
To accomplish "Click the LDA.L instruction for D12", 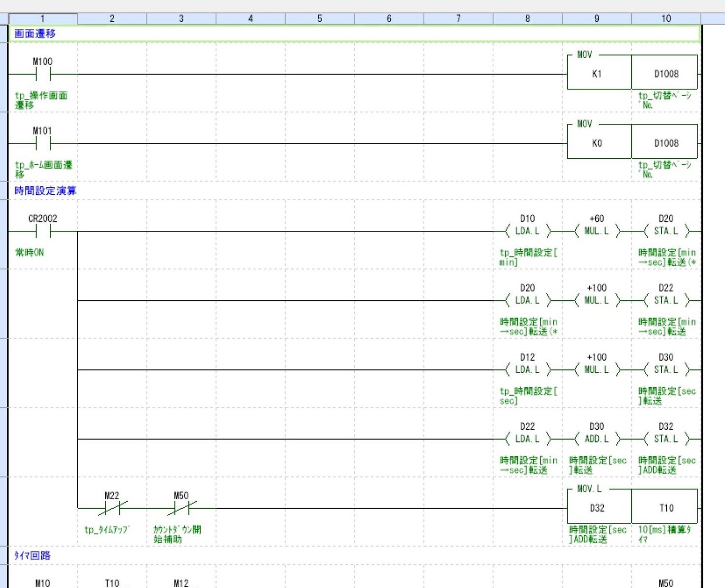I will pyautogui.click(x=527, y=369).
